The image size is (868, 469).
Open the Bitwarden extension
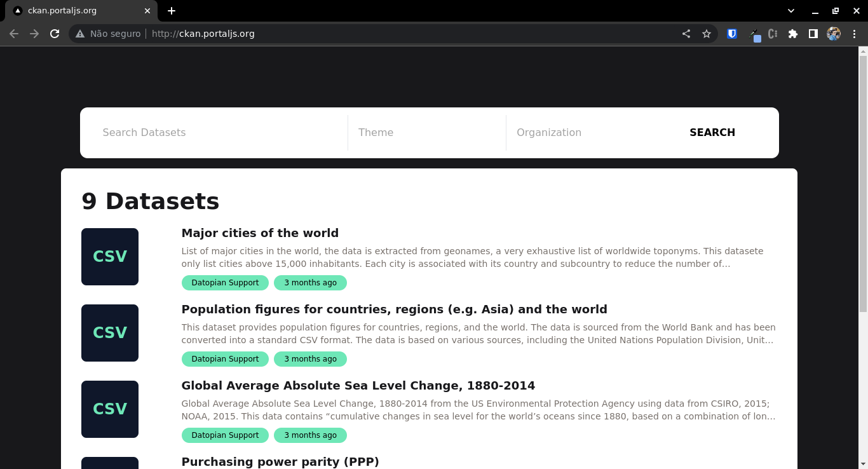(732, 34)
